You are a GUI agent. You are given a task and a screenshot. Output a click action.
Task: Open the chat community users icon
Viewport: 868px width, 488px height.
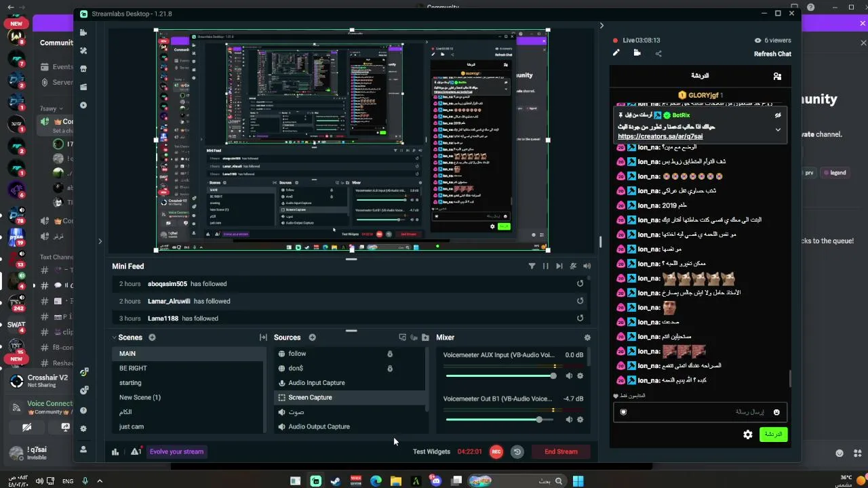point(777,77)
